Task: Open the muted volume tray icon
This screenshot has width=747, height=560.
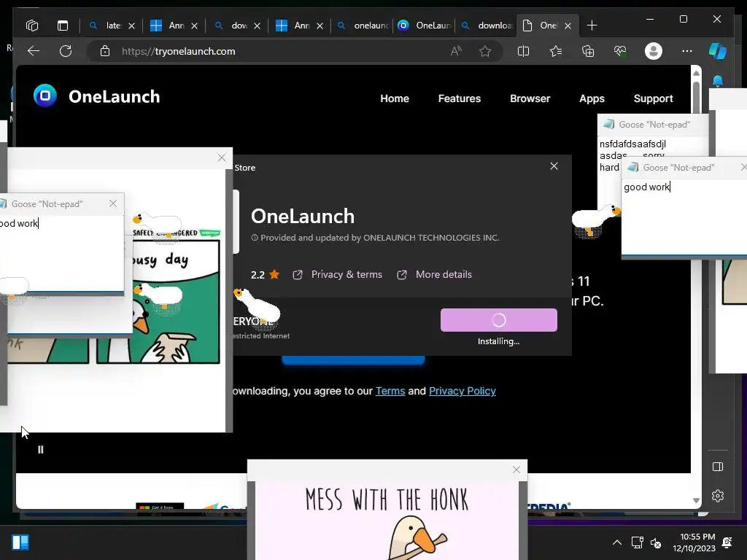Action: [x=656, y=542]
